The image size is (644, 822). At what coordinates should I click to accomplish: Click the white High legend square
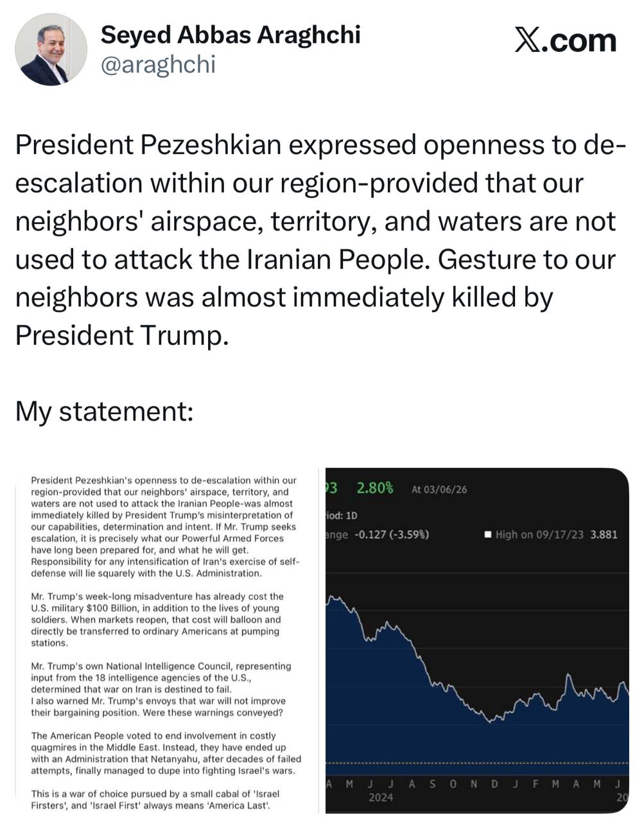pyautogui.click(x=488, y=534)
